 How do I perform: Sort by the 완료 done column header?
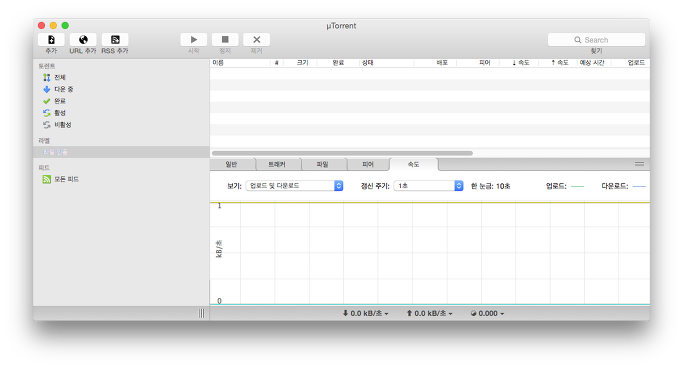pos(338,63)
